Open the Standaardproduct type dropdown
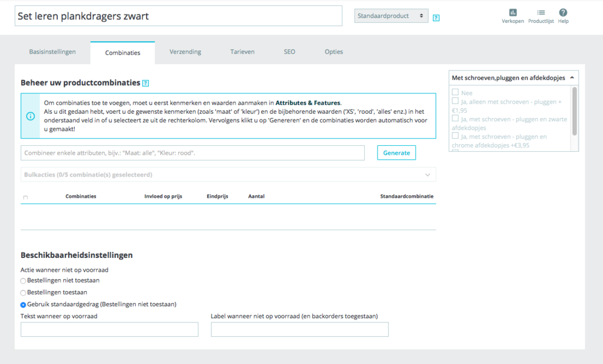This screenshot has width=603, height=364. (391, 16)
